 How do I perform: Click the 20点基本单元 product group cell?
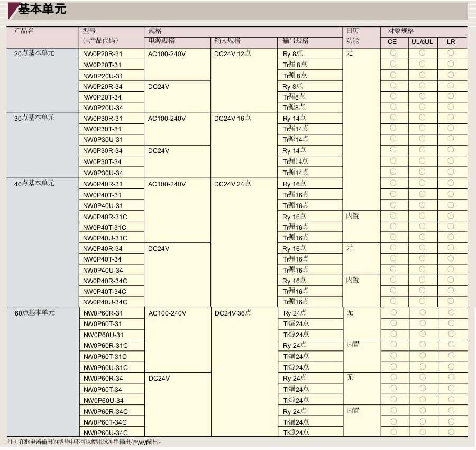pyautogui.click(x=34, y=53)
